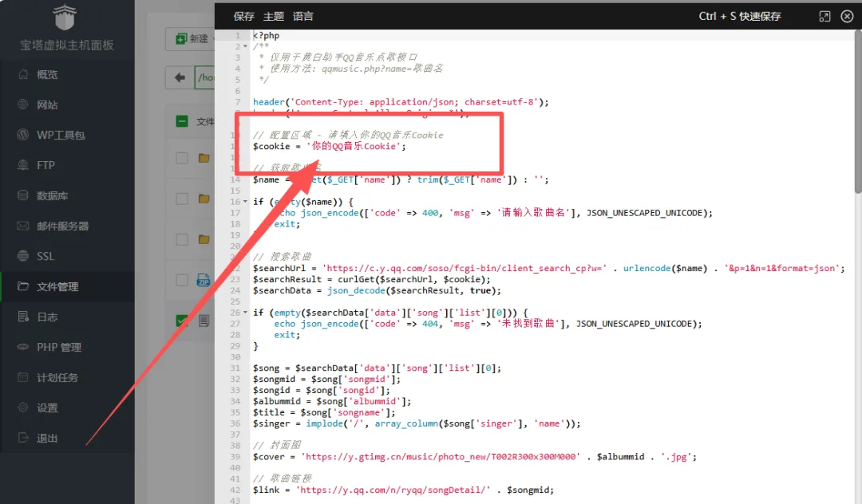Check the second folder row checkbox
The width and height of the screenshot is (862, 504).
pyautogui.click(x=182, y=199)
